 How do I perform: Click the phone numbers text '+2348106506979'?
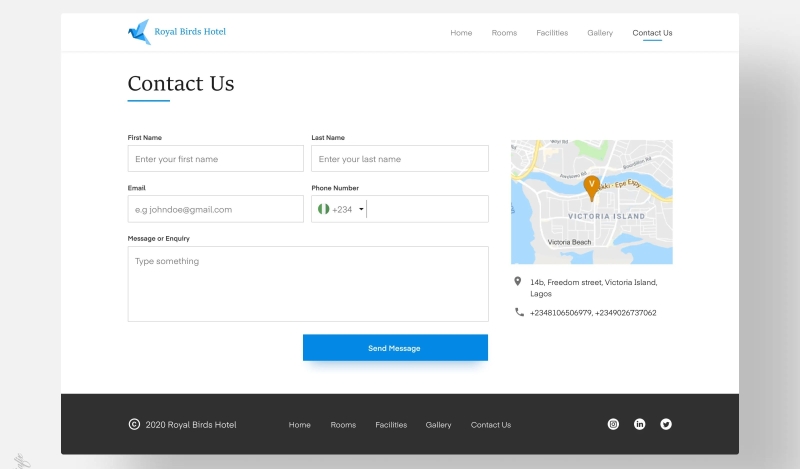point(561,313)
